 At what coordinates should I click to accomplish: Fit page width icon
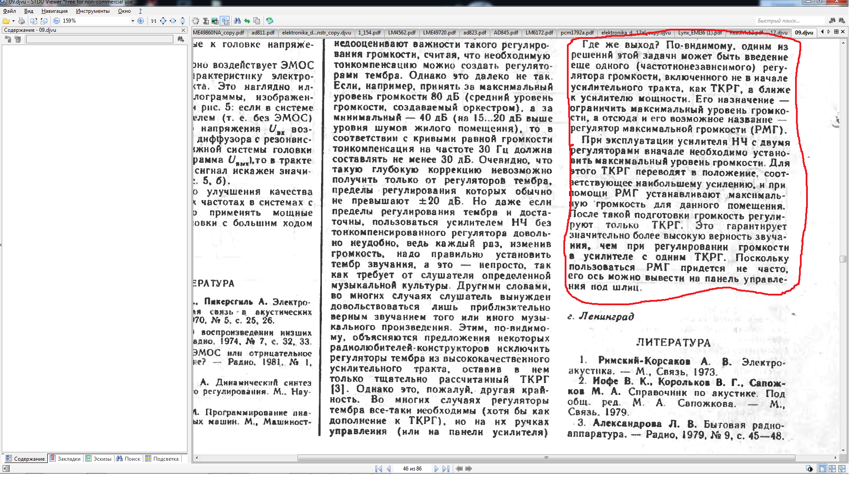(173, 21)
